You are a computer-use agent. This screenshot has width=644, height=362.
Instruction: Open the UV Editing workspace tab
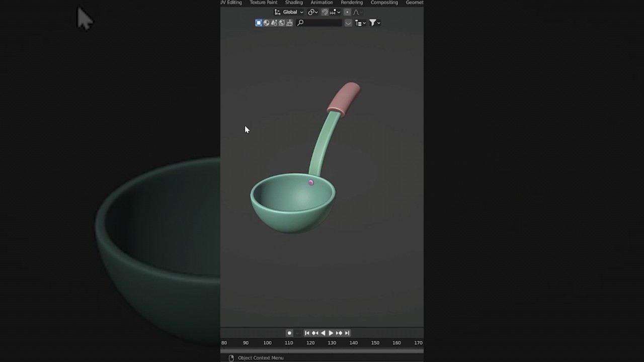tap(231, 3)
